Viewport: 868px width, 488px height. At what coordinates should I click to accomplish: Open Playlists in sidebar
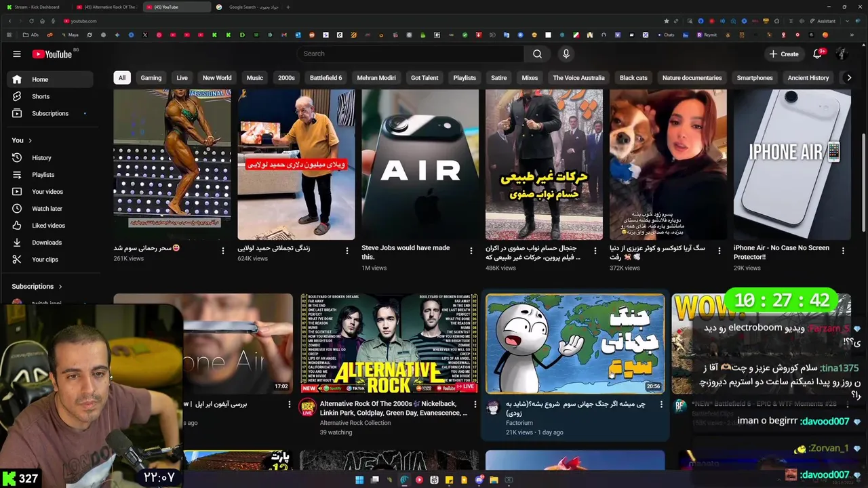50,175
